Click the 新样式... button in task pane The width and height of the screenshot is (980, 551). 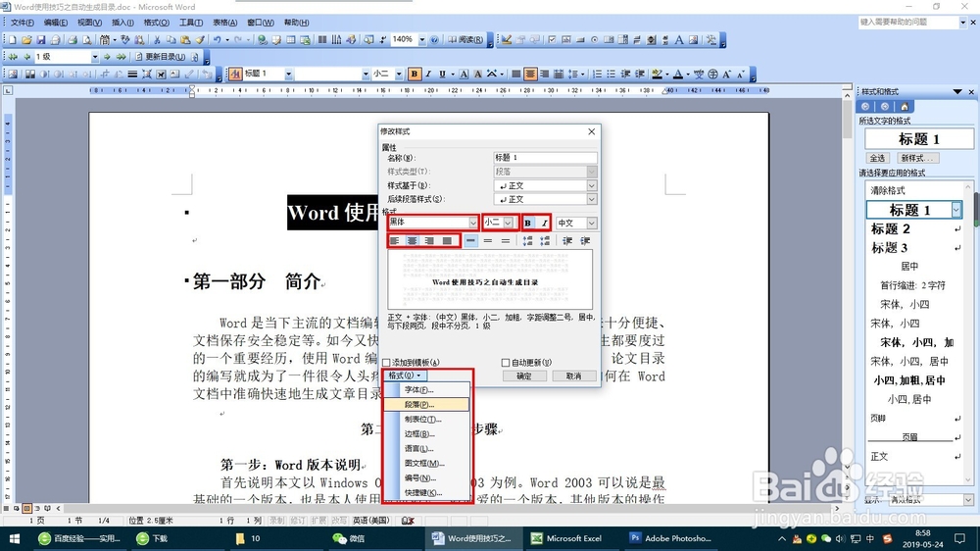click(917, 158)
